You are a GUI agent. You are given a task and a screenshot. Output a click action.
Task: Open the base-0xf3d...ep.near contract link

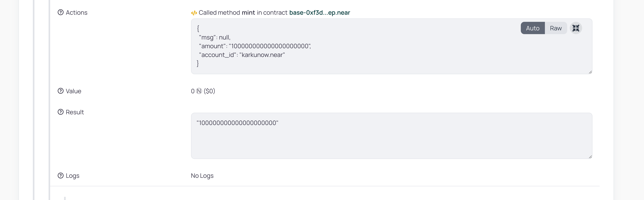319,12
